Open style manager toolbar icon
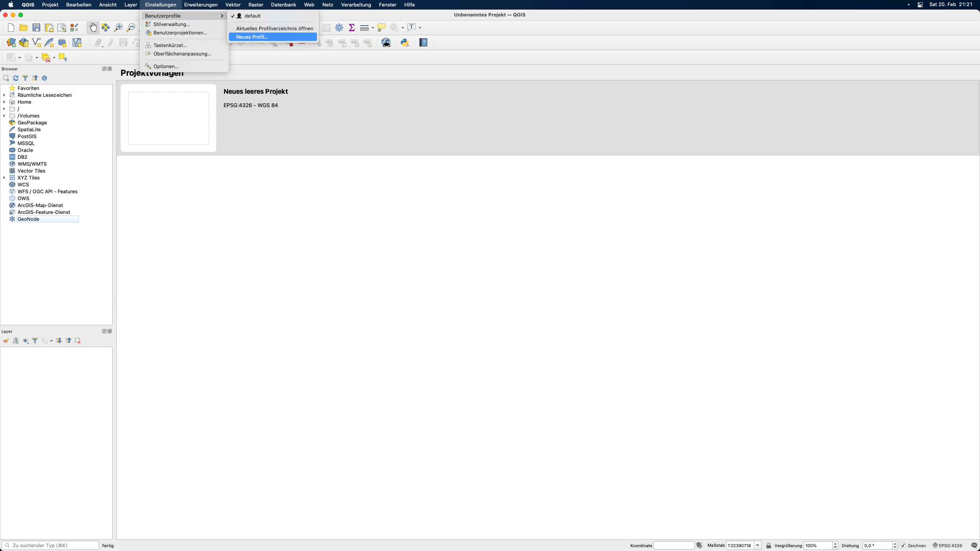The image size is (980, 551). pyautogui.click(x=74, y=28)
